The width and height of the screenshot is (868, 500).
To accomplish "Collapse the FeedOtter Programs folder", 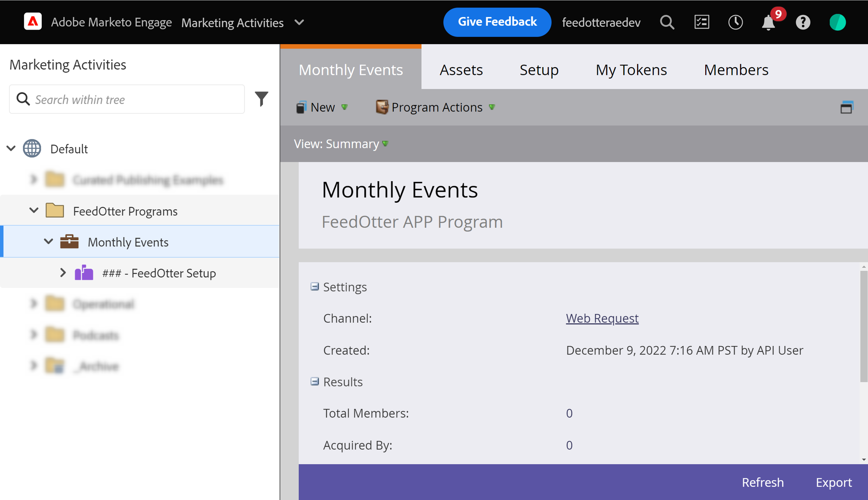I will click(34, 211).
